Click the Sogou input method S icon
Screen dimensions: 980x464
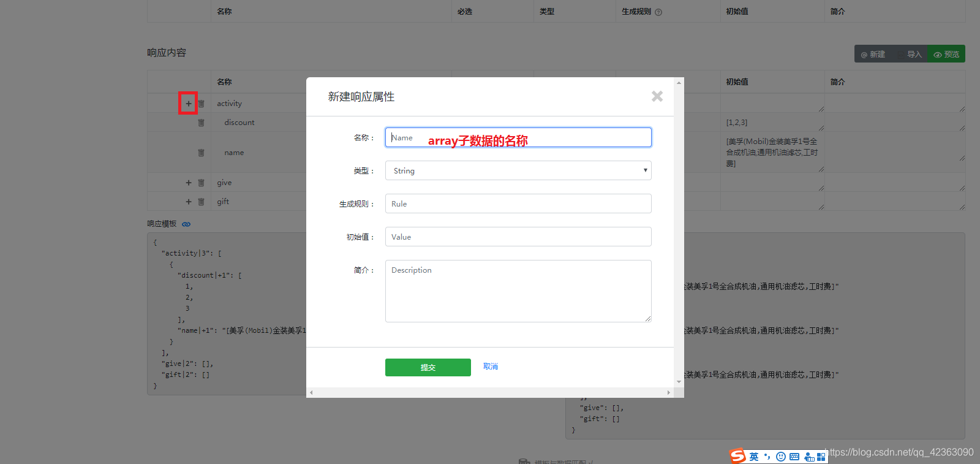737,456
